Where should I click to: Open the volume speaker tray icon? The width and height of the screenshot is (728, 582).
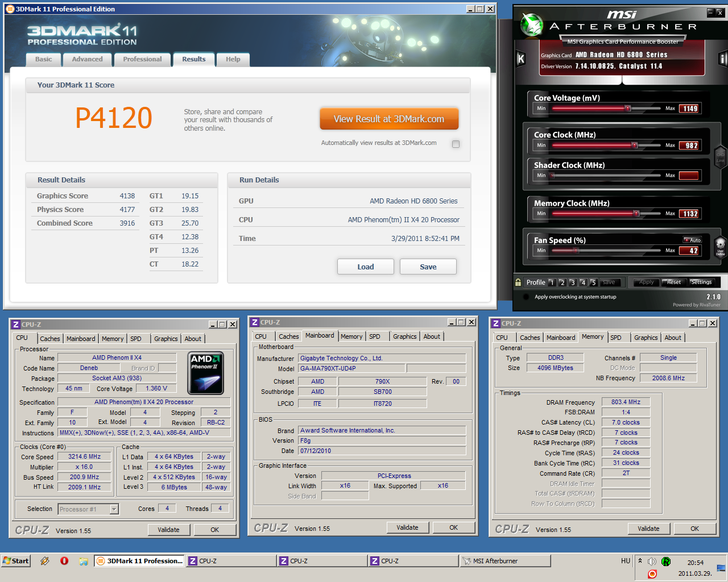[652, 561]
